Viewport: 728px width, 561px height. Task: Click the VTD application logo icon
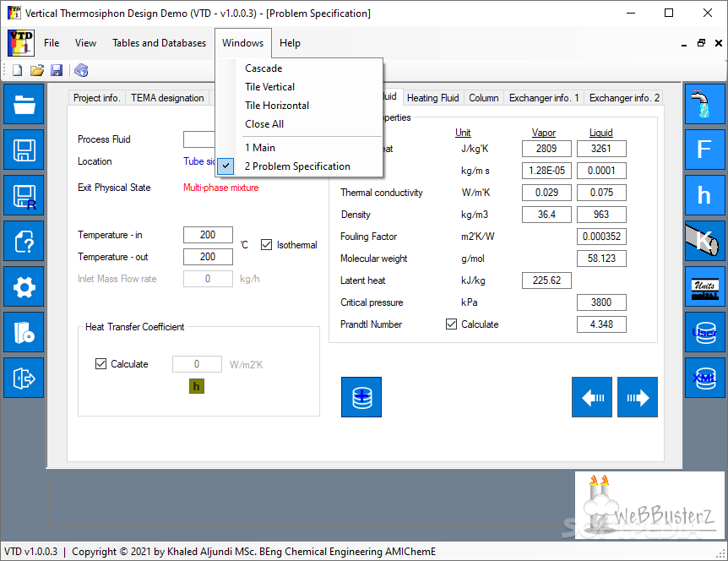click(x=21, y=43)
